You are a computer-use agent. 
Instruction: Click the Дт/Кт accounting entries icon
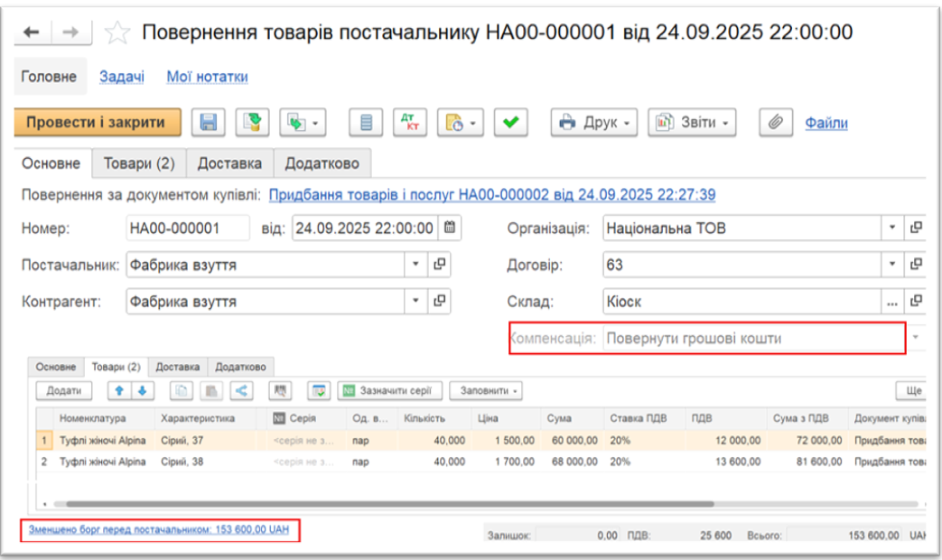tap(410, 123)
